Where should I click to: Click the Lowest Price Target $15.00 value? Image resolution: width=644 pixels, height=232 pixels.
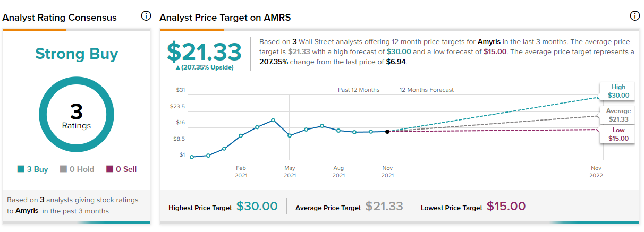pos(506,207)
